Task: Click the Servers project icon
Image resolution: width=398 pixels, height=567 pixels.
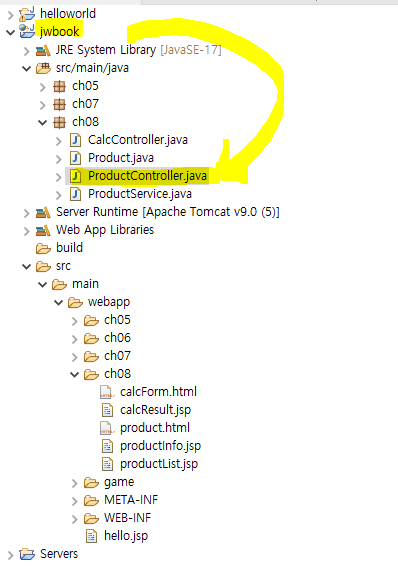Action: 27,554
